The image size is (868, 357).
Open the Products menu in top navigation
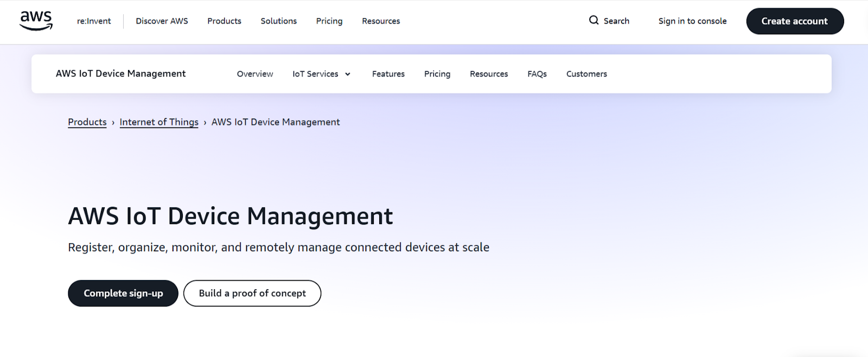point(224,21)
